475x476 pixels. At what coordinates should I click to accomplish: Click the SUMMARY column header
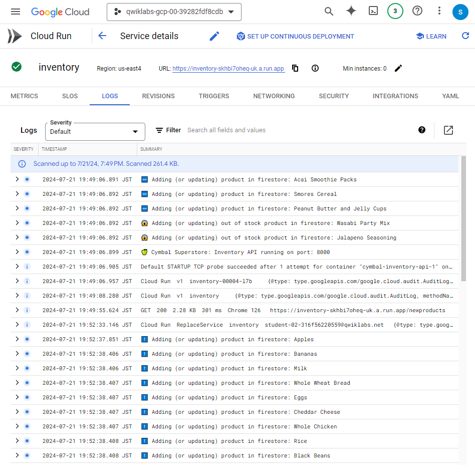coord(151,149)
